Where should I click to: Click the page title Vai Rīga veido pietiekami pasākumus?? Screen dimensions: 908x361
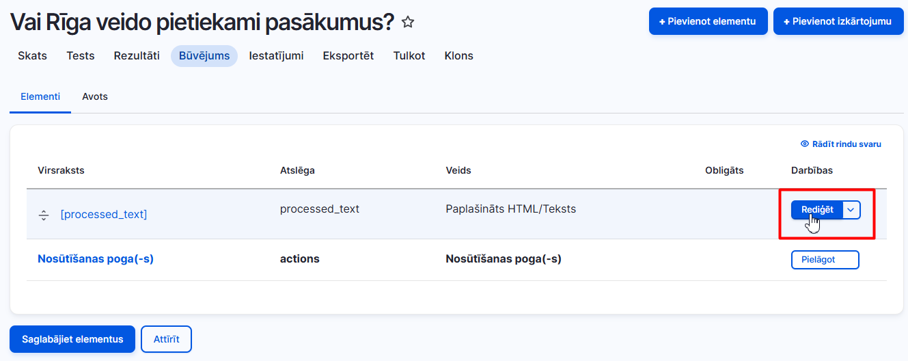point(202,23)
